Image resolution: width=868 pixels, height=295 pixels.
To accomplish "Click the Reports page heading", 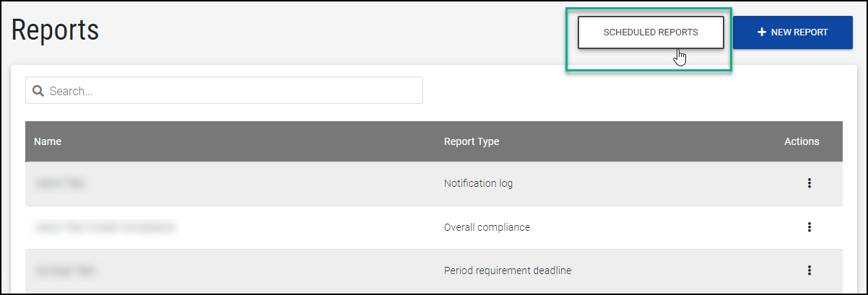I will pyautogui.click(x=55, y=30).
